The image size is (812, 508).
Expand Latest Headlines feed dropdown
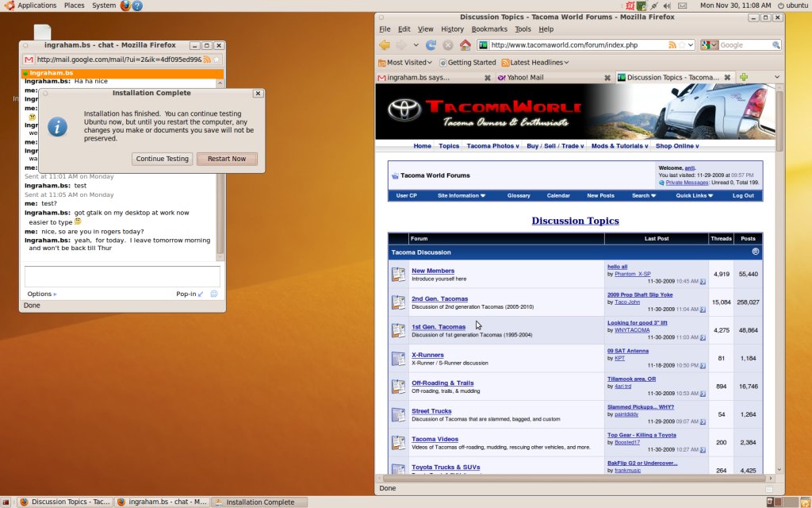click(x=535, y=62)
